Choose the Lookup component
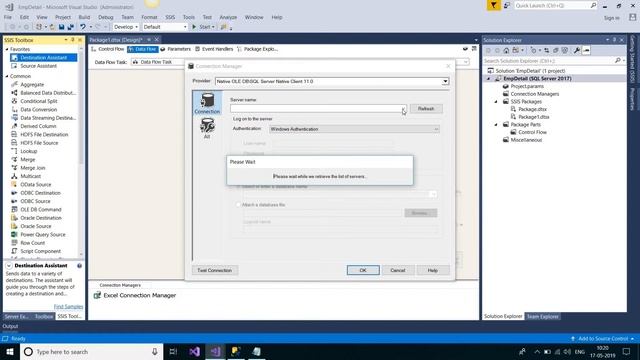640x360 pixels. 29,151
